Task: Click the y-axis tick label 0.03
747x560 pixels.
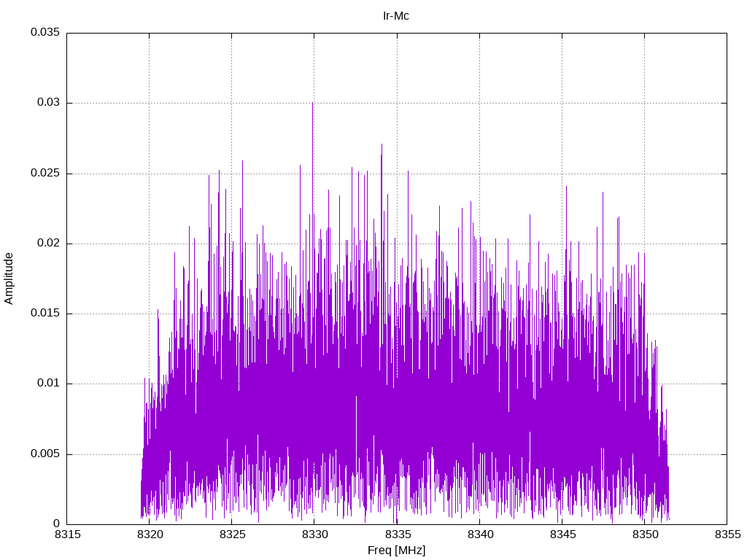Action: click(49, 102)
